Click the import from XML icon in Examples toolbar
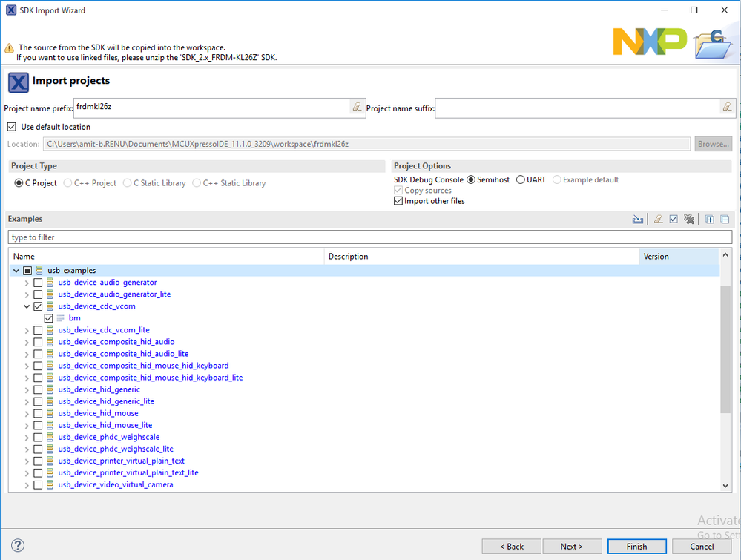This screenshot has height=560, width=741. pos(637,220)
